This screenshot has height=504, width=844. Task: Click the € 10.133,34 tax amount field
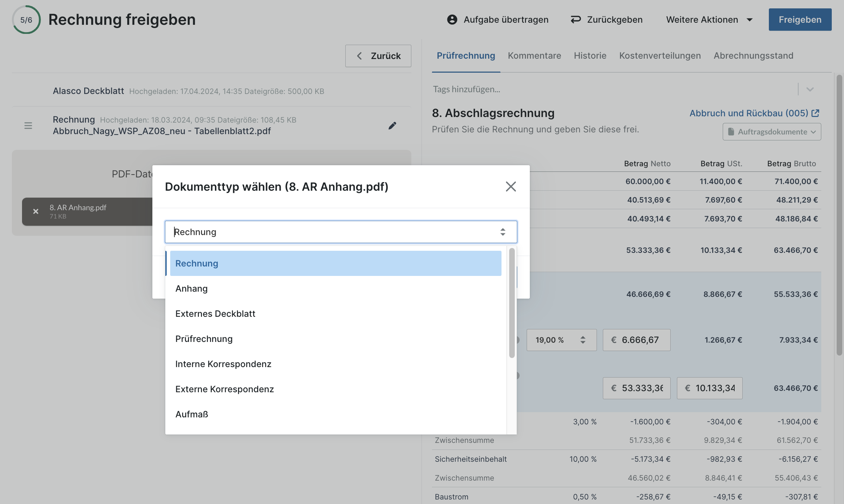709,388
